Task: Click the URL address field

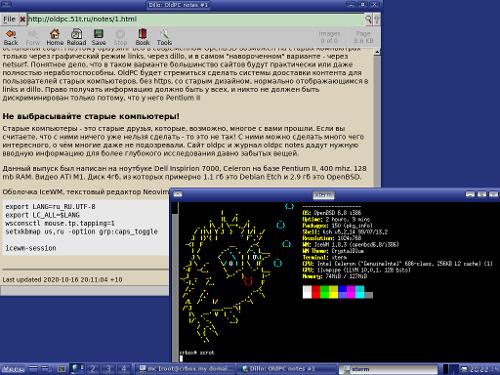Action: click(x=195, y=19)
